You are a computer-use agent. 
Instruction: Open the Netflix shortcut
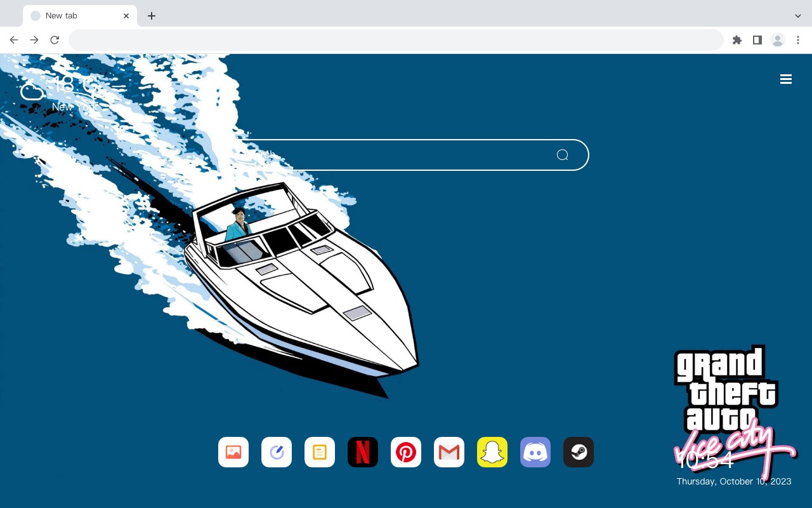363,452
